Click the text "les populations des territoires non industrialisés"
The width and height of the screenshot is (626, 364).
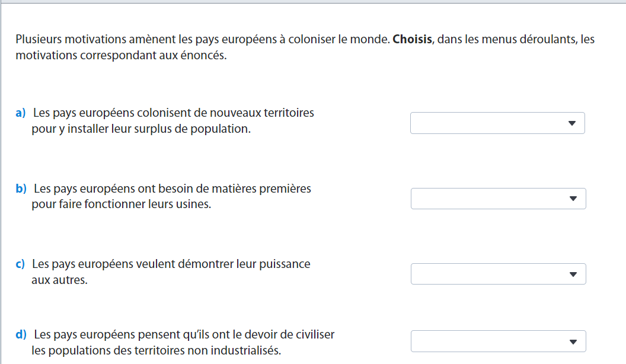pos(156,350)
